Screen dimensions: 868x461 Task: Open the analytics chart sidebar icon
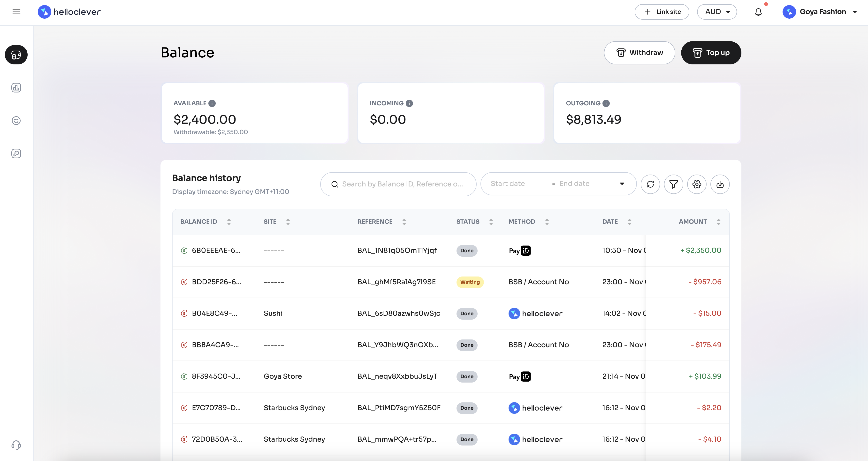point(16,88)
